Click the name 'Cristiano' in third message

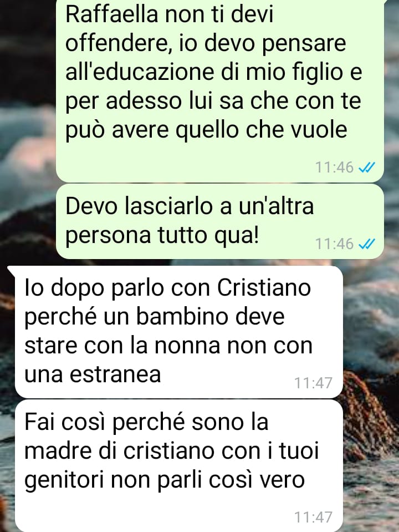coord(264,288)
